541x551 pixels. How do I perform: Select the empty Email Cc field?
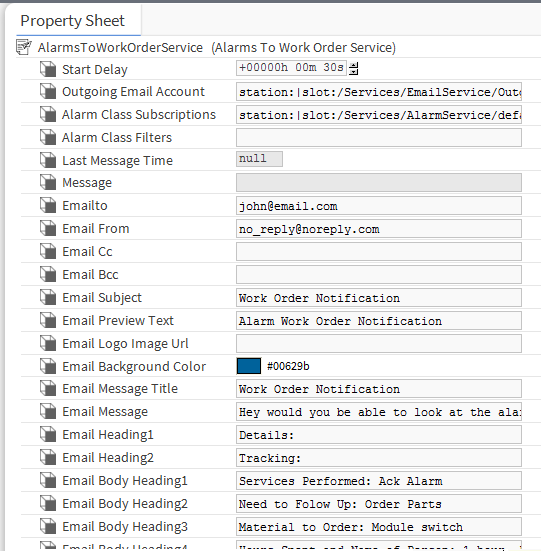point(379,252)
